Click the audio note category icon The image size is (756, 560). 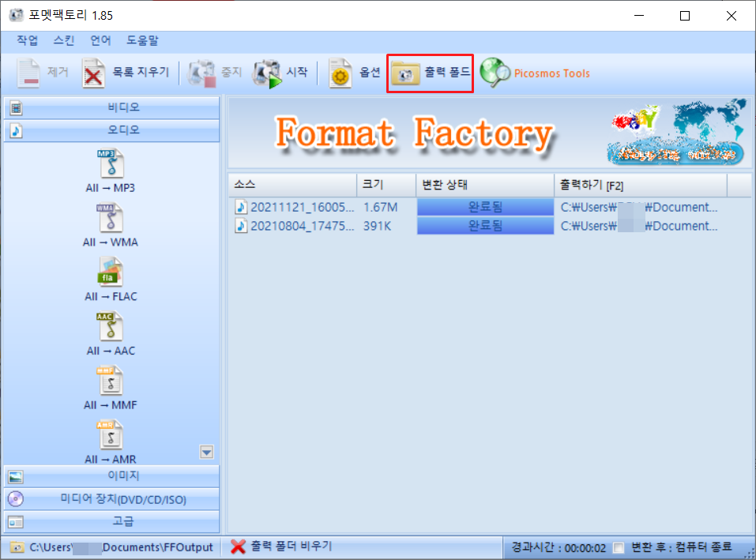coord(16,130)
